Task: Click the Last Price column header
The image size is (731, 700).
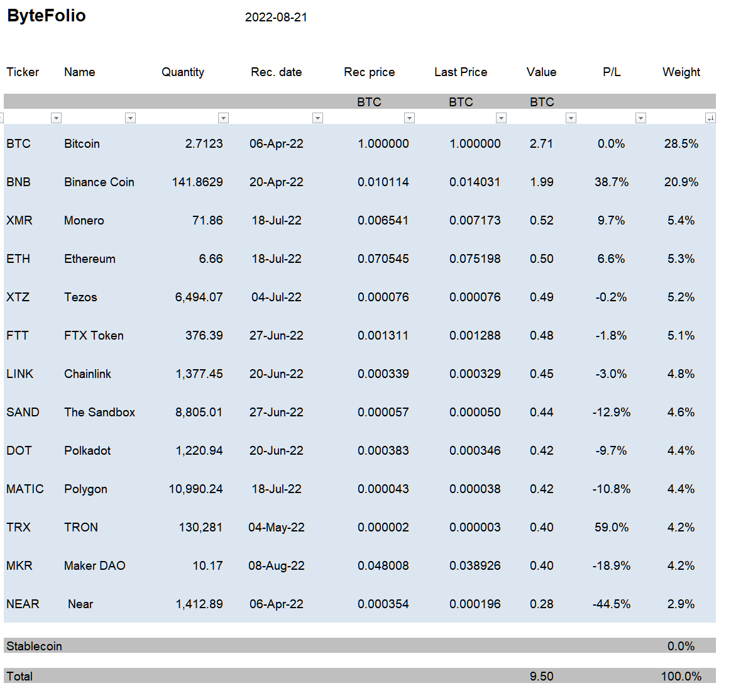Action: point(461,72)
